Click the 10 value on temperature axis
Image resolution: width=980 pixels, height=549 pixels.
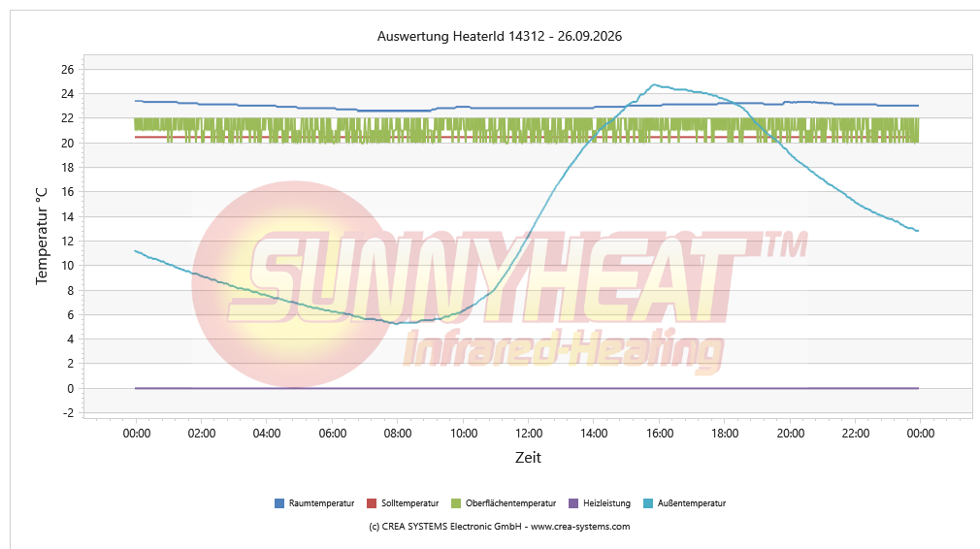coord(68,266)
